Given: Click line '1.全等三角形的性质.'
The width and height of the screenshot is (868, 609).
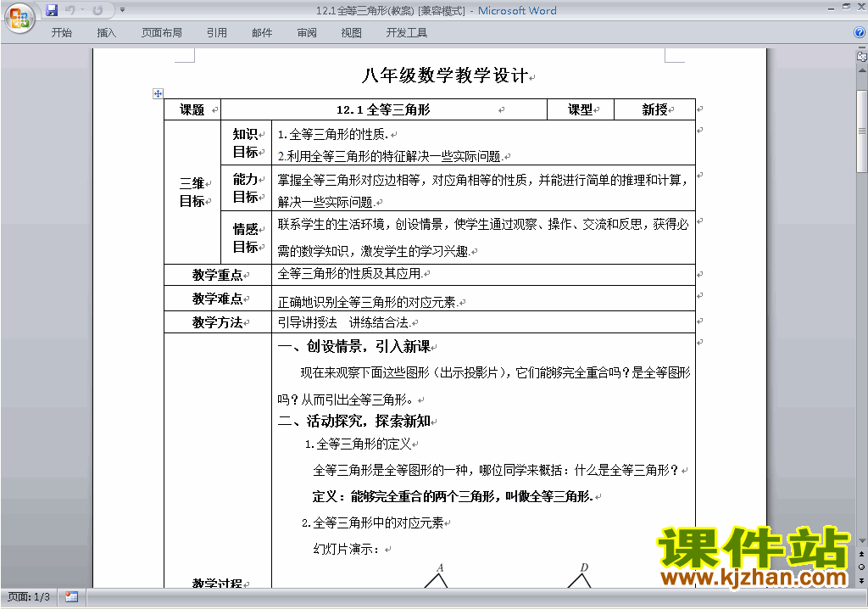Looking at the screenshot, I should [x=332, y=134].
